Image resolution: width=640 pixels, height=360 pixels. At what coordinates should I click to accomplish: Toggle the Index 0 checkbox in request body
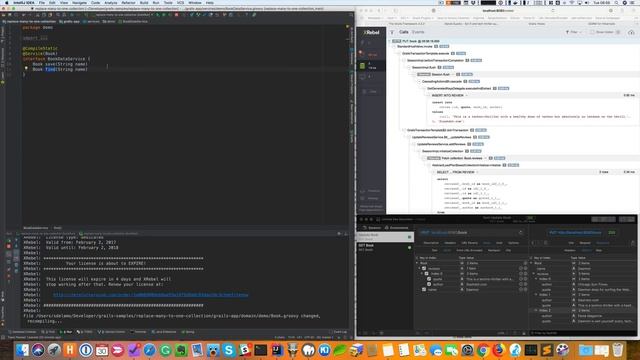426,274
